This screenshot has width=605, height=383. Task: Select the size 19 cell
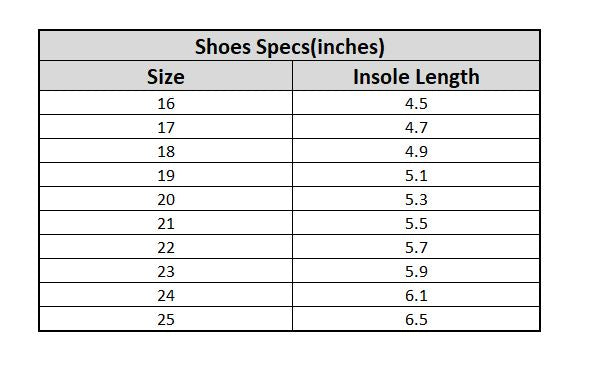[x=166, y=175]
